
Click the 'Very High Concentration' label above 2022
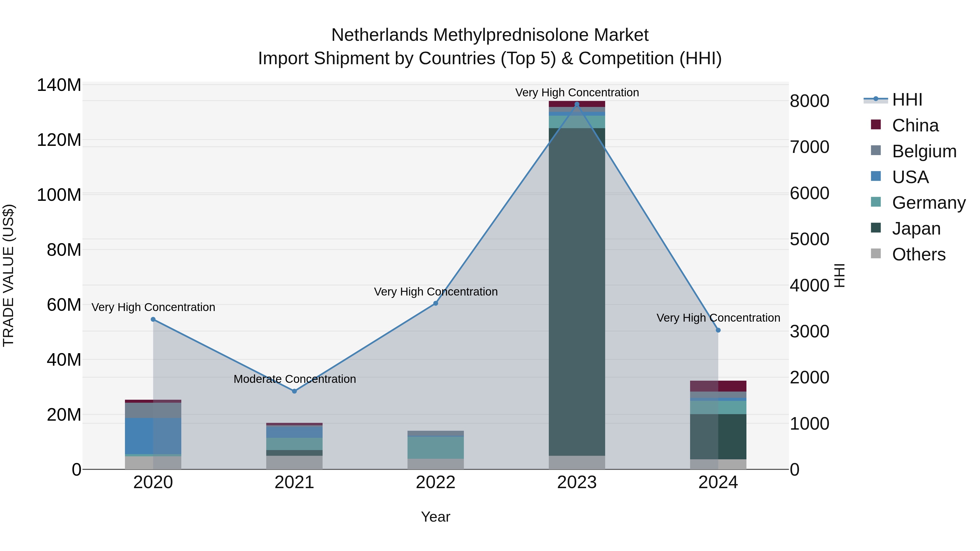coord(436,292)
